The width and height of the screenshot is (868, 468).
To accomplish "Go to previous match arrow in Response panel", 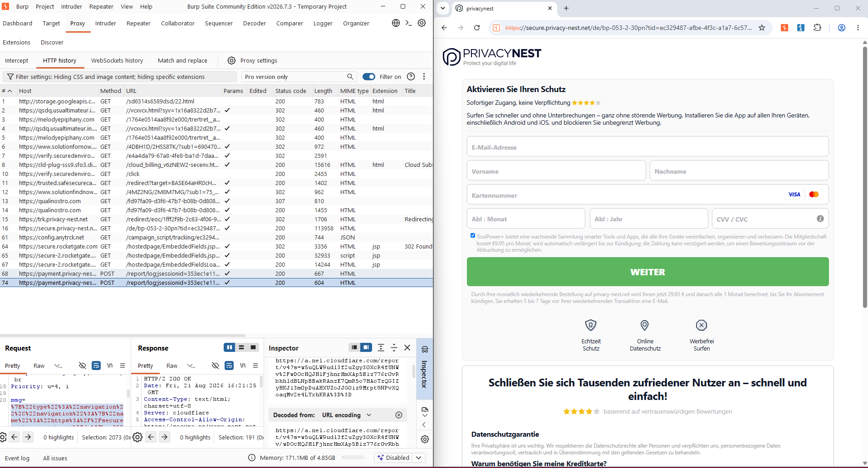I will click(x=151, y=437).
